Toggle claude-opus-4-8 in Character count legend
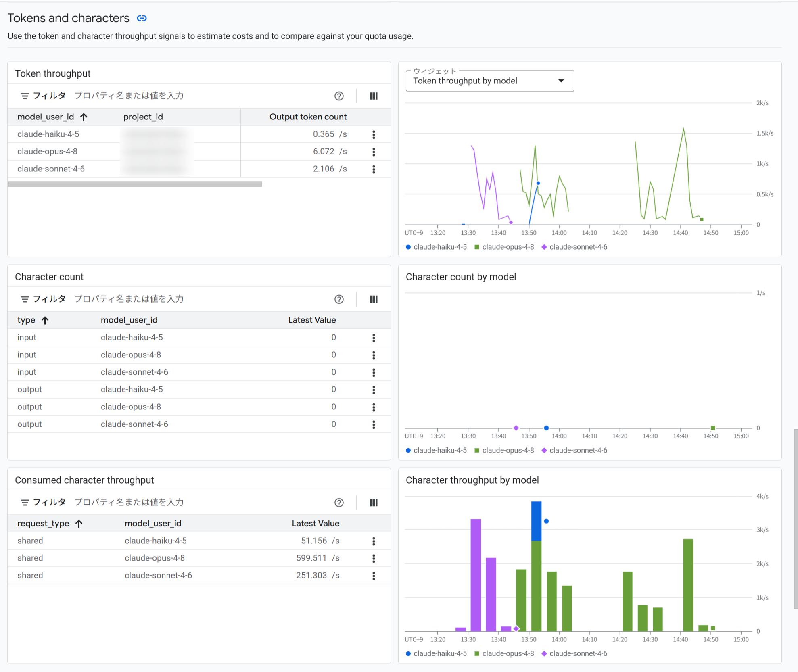Viewport: 798px width, 672px height. (504, 450)
